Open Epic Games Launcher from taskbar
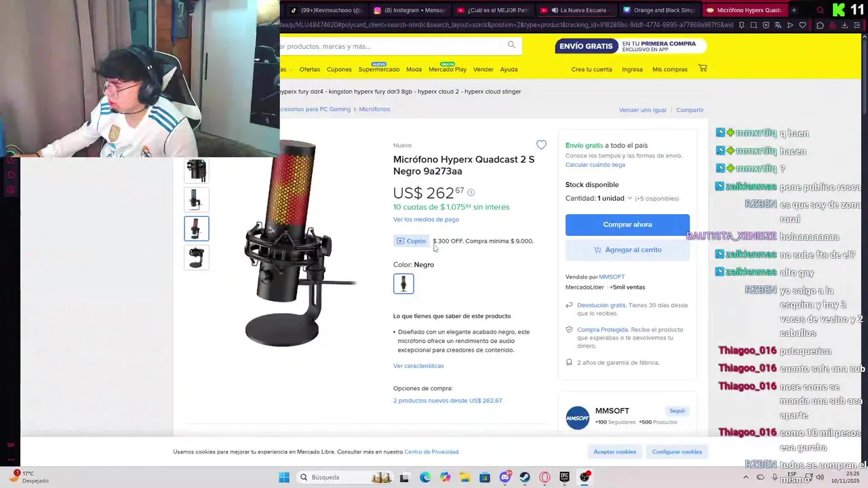This screenshot has width=868, height=488. (564, 477)
